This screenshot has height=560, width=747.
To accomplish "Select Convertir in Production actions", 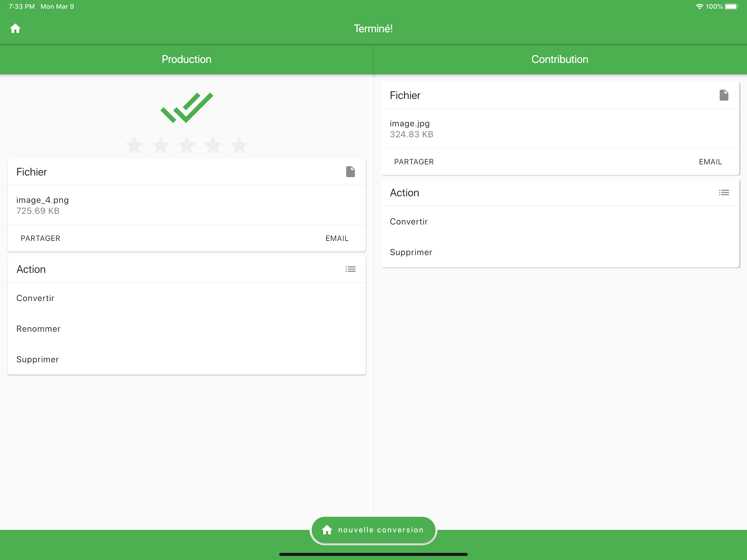I will click(x=36, y=298).
